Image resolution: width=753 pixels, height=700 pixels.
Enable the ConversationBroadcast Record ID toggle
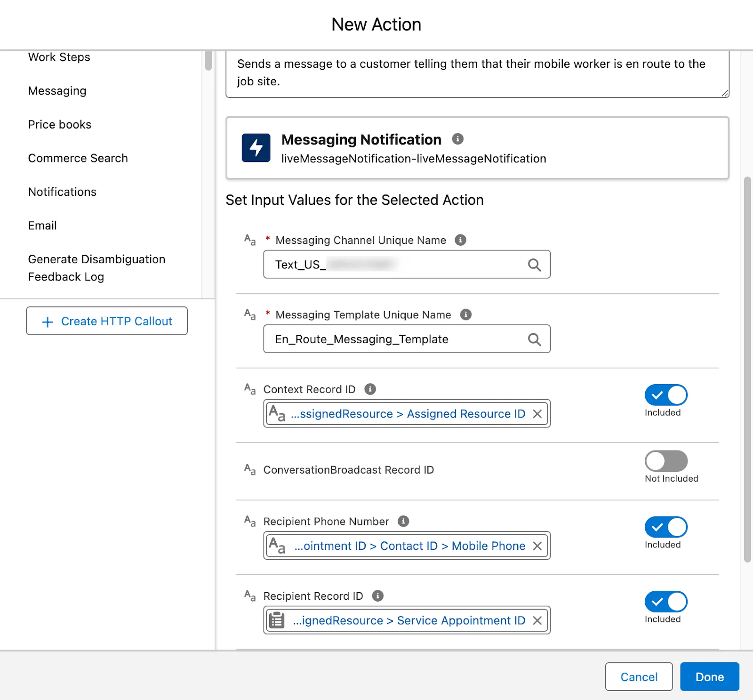tap(666, 461)
